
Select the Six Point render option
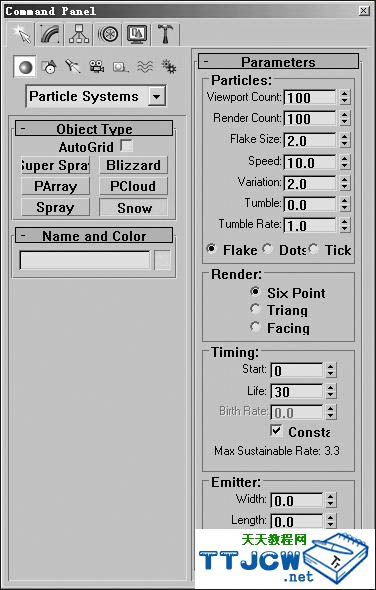(255, 292)
